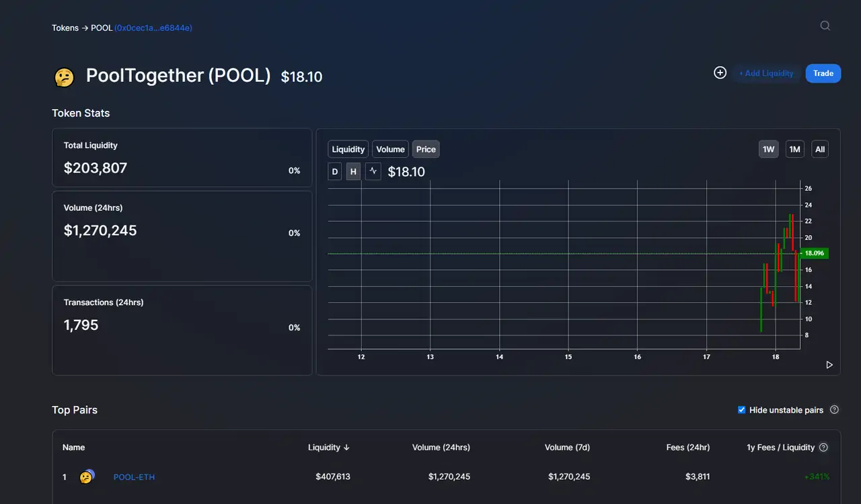Click the $18.10 price beside the POOL heading

302,77
